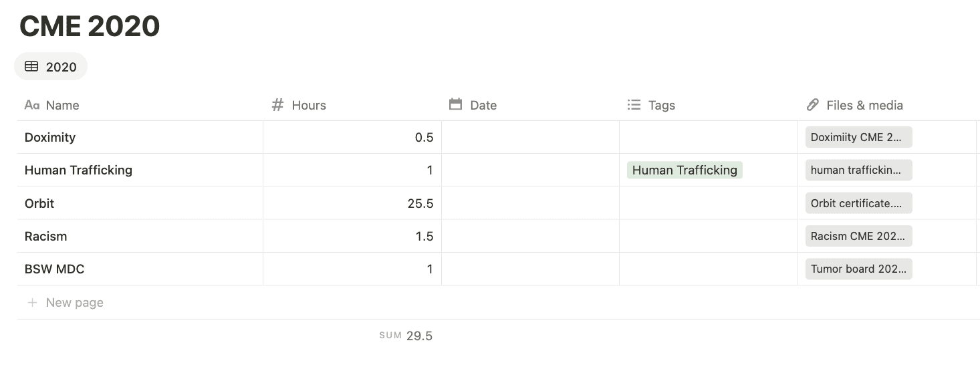Click the calendar icon beside Date header
Screen dimensions: 980x377
click(455, 104)
